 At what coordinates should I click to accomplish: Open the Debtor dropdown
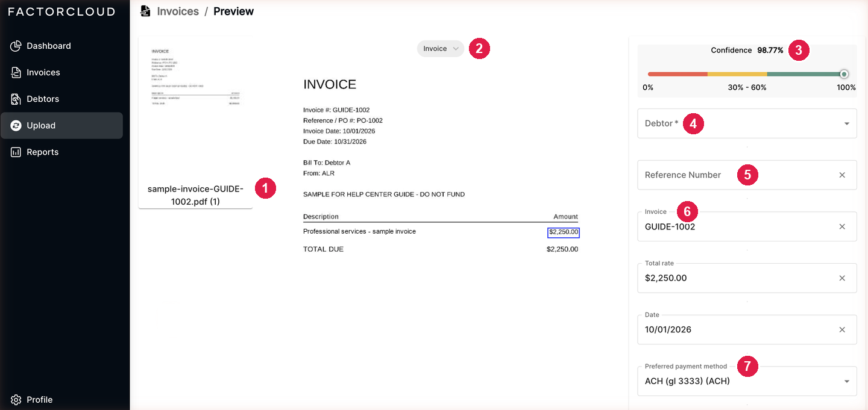coord(747,123)
